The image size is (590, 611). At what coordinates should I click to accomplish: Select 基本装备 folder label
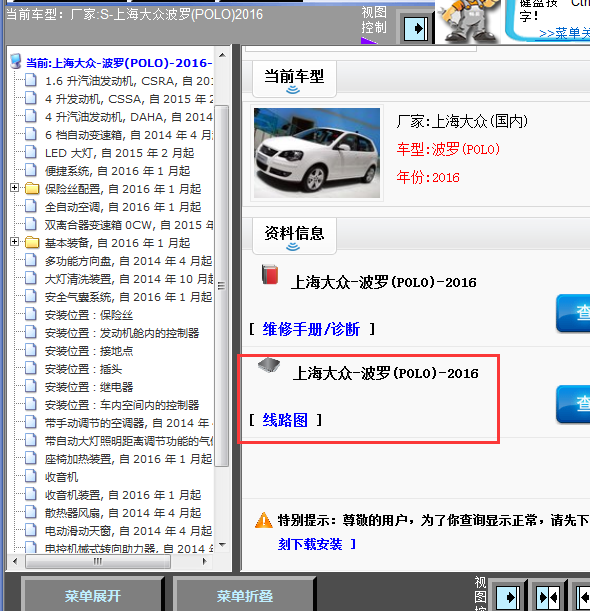(x=117, y=243)
